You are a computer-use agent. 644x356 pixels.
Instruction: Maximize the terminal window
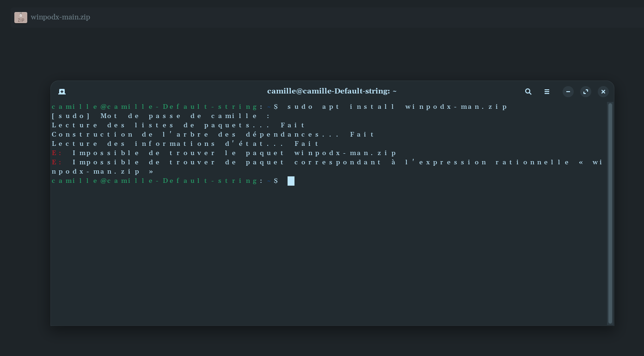(586, 92)
